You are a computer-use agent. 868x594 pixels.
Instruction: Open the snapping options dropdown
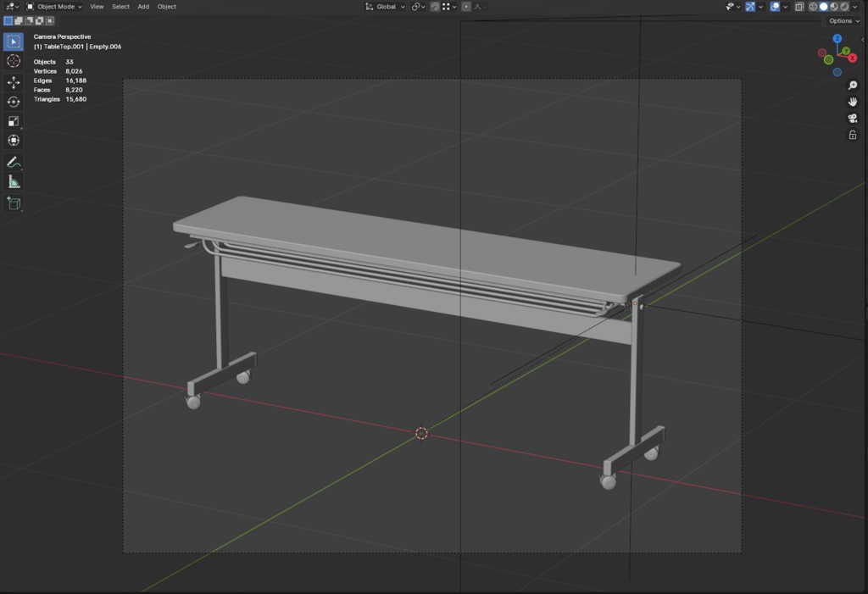(449, 7)
